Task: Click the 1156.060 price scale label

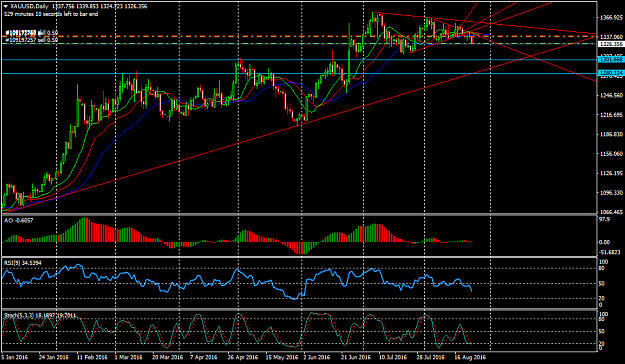Action: pyautogui.click(x=611, y=154)
